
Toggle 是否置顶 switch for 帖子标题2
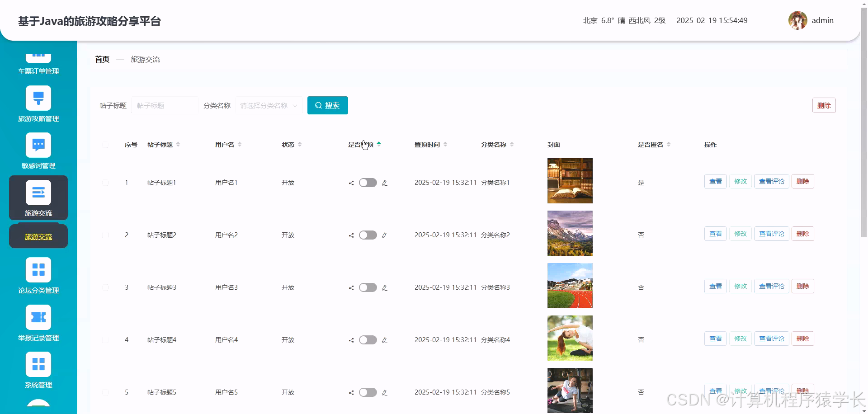[368, 235]
